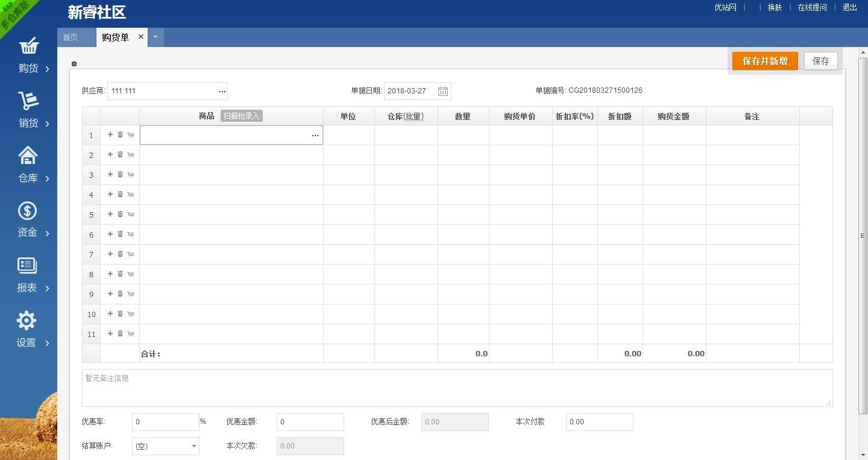Click the plus add-row icon in row 1

point(110,134)
